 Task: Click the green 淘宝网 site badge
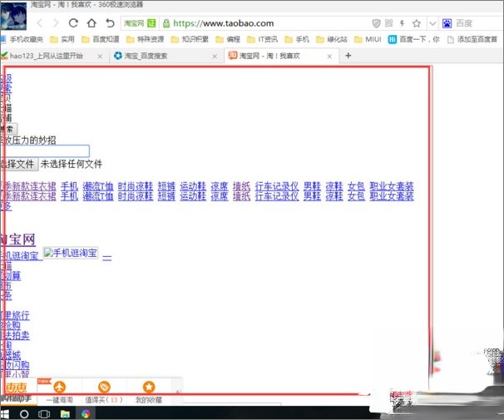(140, 23)
